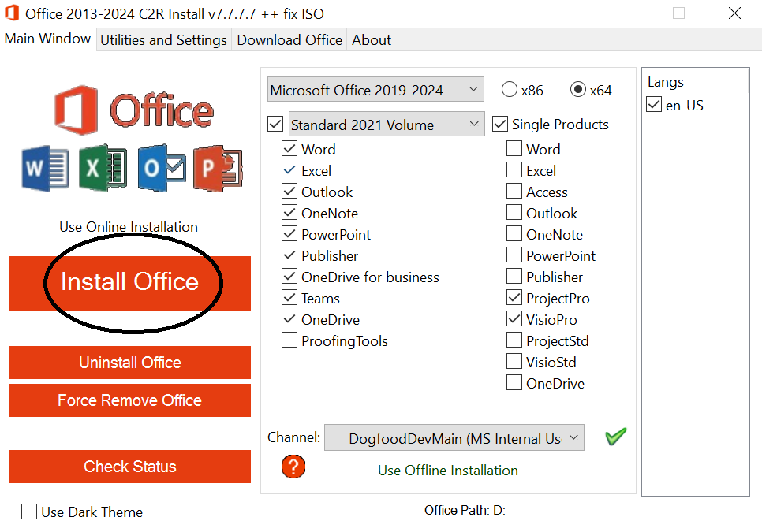This screenshot has width=762, height=532.
Task: Toggle the Single Products checkbox
Action: (x=500, y=124)
